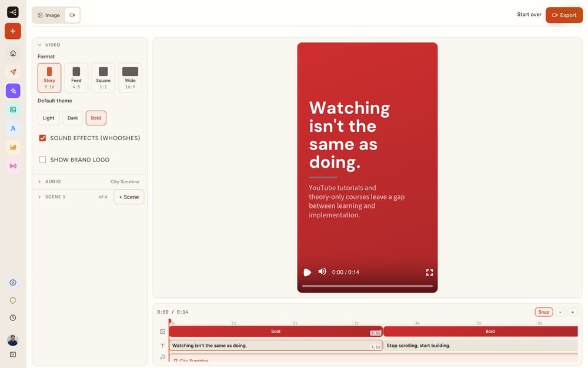
Task: Zoom in timeline with plus button
Action: 572,312
